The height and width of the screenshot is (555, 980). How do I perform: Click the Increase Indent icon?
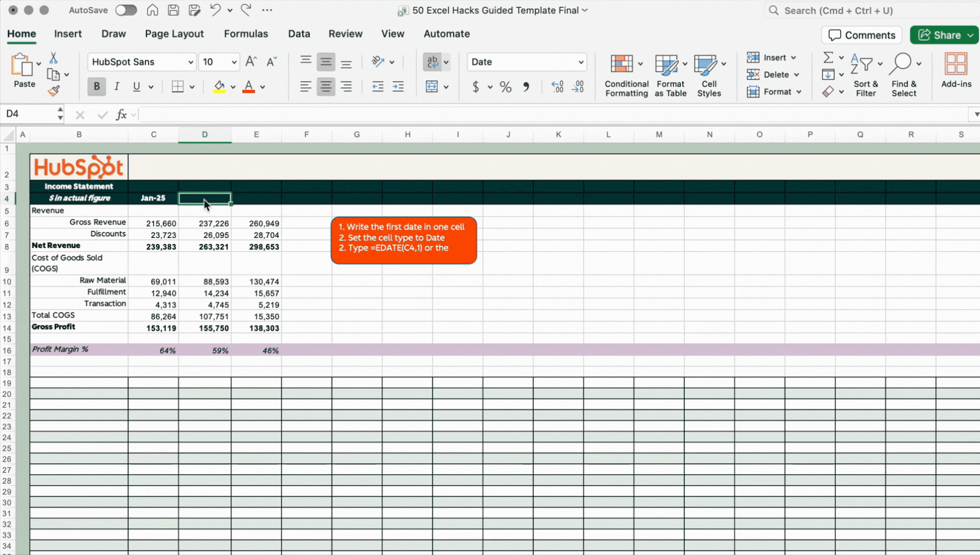398,87
